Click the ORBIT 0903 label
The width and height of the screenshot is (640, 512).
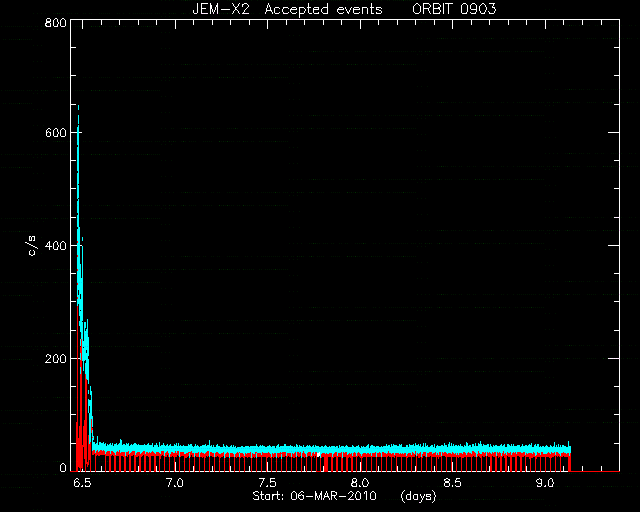tap(454, 9)
